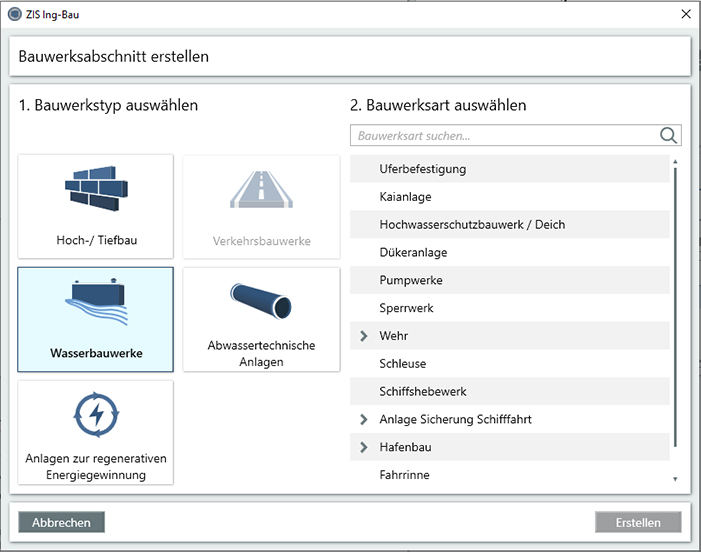Pick the Abwassertechnische Anlagen pipe icon
The image size is (701, 552).
click(x=261, y=301)
